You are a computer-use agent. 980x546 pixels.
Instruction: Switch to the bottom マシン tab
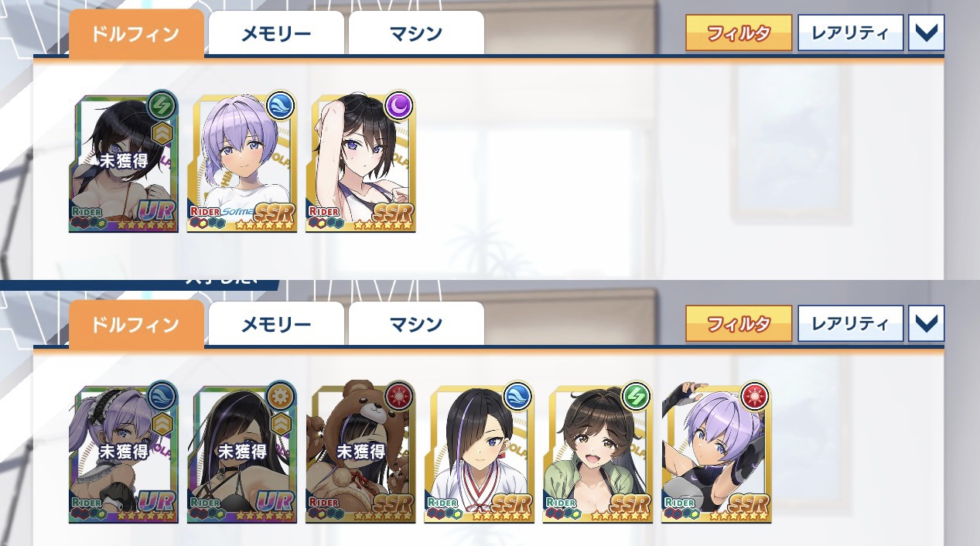[x=416, y=324]
